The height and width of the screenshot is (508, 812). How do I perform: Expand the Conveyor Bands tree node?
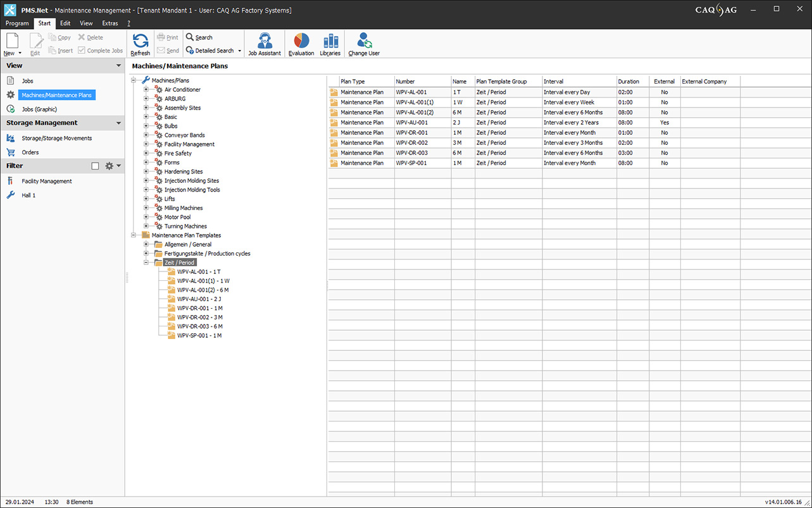(146, 135)
